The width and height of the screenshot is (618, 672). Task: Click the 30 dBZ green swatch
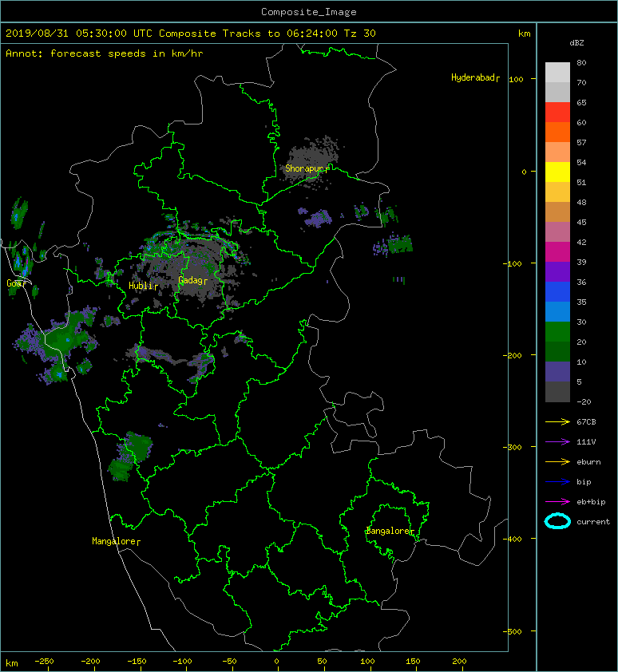(557, 331)
